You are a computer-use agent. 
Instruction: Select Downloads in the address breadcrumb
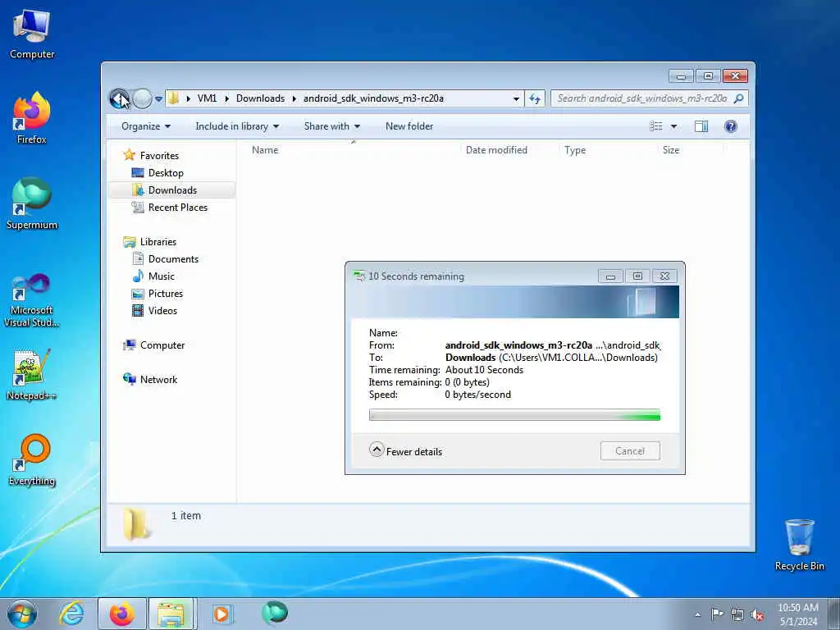pyautogui.click(x=260, y=98)
